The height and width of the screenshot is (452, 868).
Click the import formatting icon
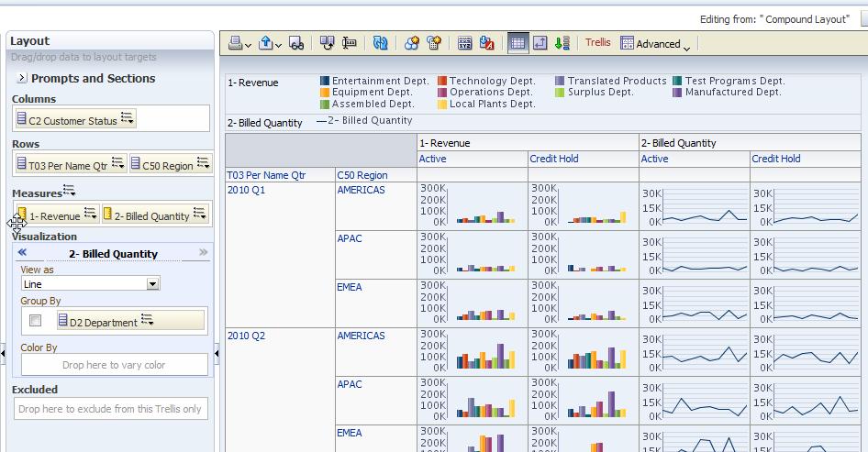tap(486, 42)
